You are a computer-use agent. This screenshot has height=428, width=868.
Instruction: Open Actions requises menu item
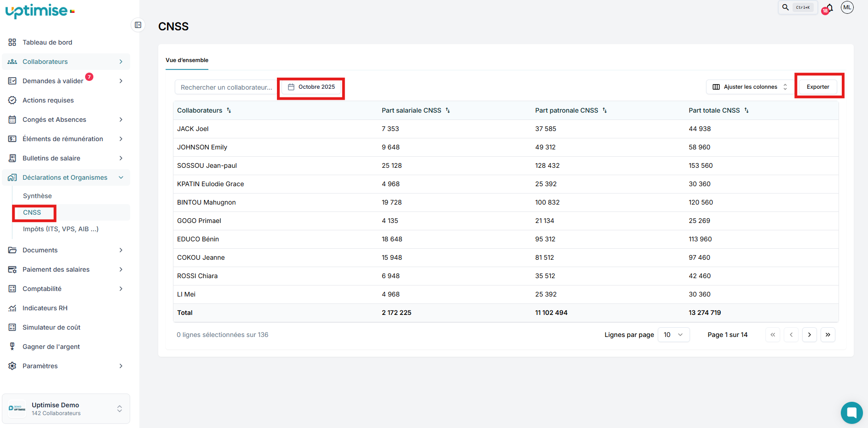[x=48, y=100]
